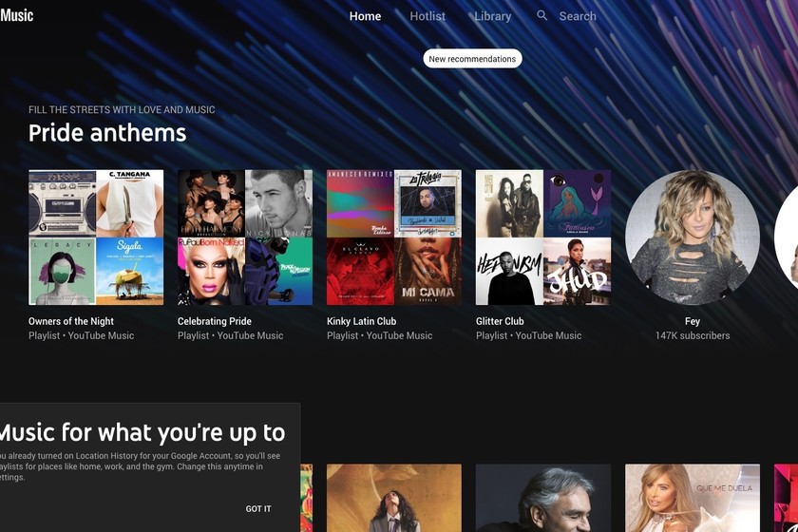Click the Owners of the Night title
This screenshot has width=798, height=532.
[71, 321]
